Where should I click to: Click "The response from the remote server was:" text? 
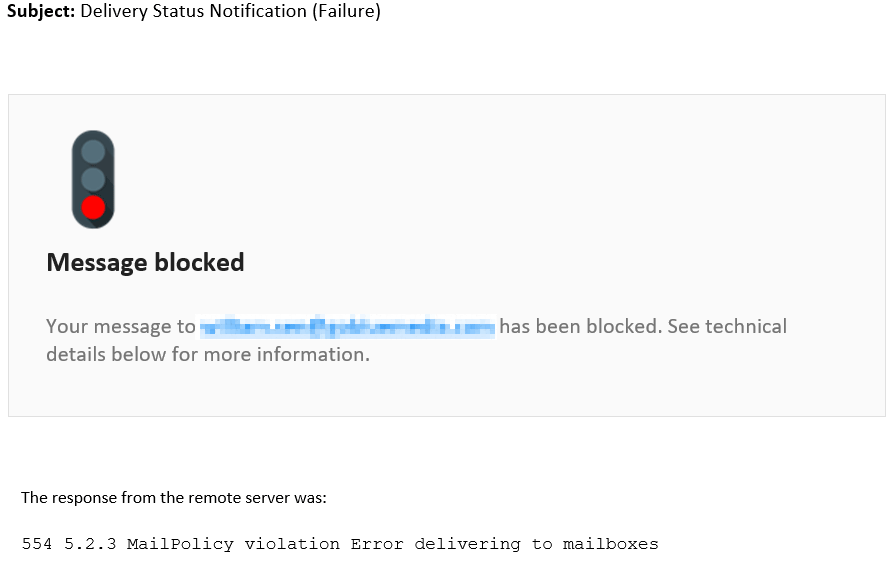(174, 498)
